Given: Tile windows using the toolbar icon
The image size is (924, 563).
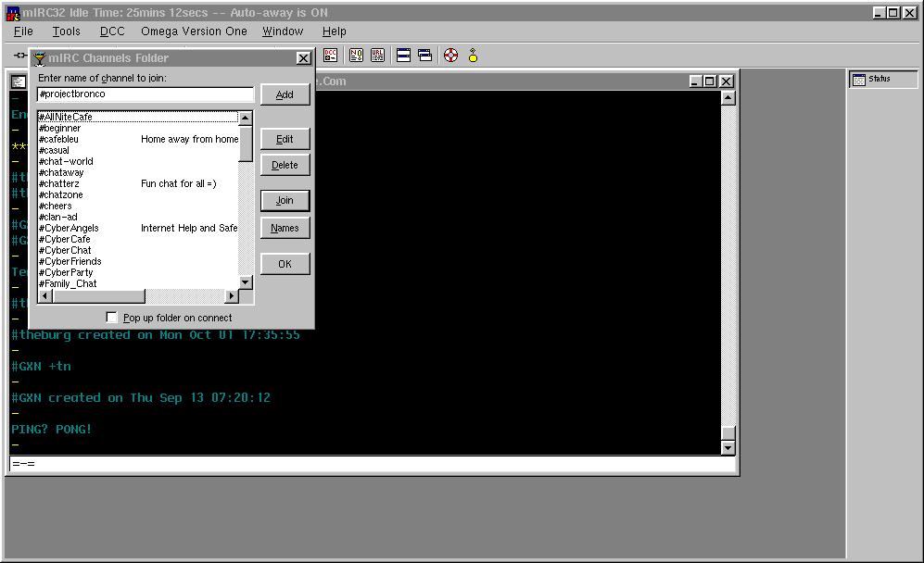Looking at the screenshot, I should [404, 56].
